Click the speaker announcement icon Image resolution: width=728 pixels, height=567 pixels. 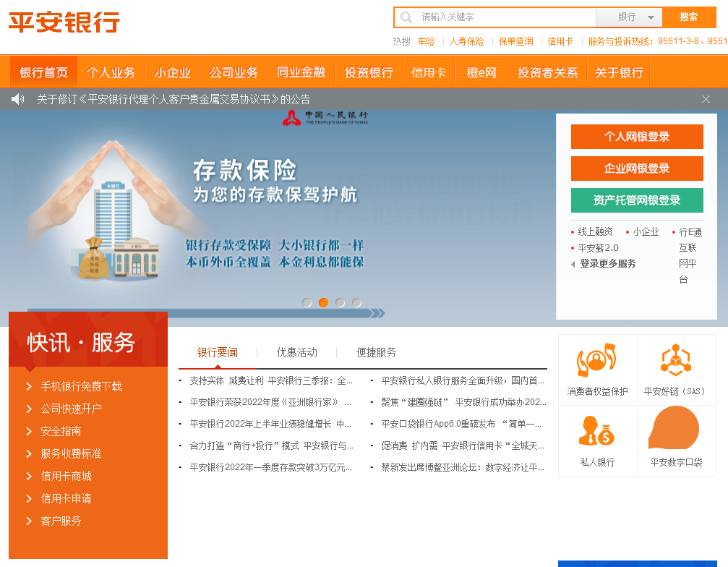click(17, 99)
